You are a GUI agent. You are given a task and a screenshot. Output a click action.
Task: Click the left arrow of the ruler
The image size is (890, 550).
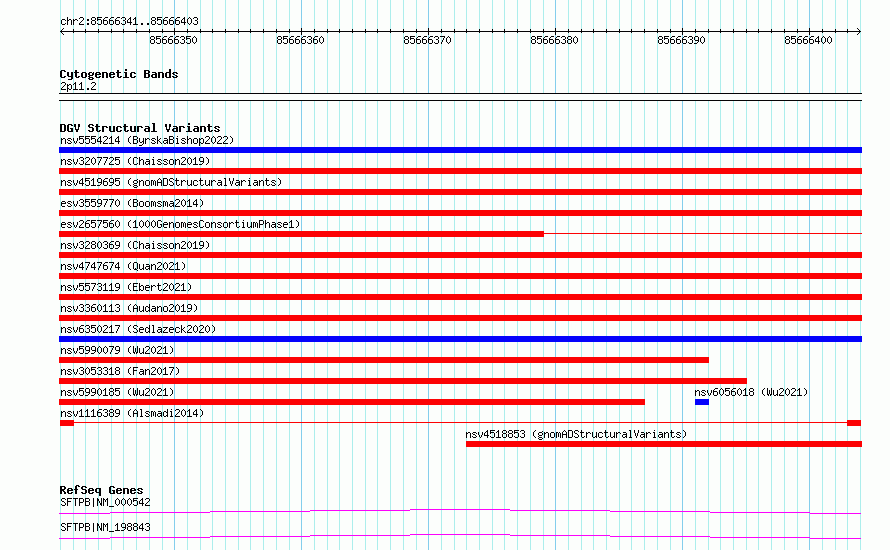62,31
